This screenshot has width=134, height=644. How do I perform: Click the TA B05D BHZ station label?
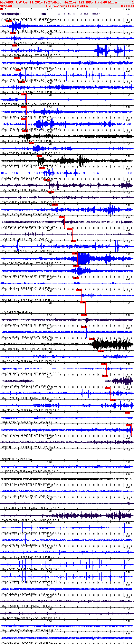[x=10, y=520]
